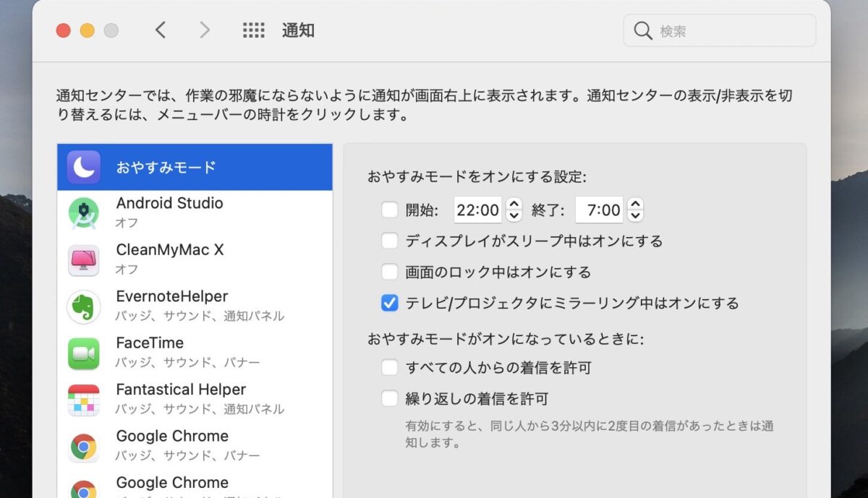Open Android Studio notification settings icon
This screenshot has width=868, height=498.
83,213
